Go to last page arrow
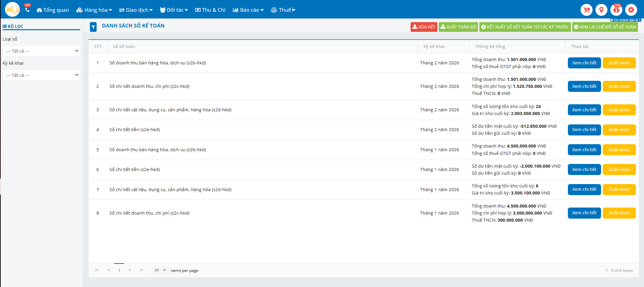 (x=142, y=270)
